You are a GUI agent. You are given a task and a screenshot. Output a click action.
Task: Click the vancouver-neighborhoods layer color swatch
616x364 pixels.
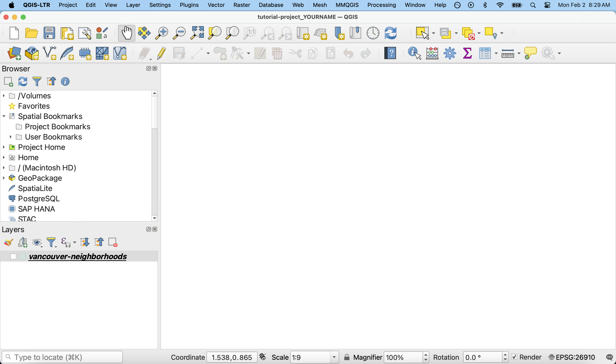[x=22, y=257]
